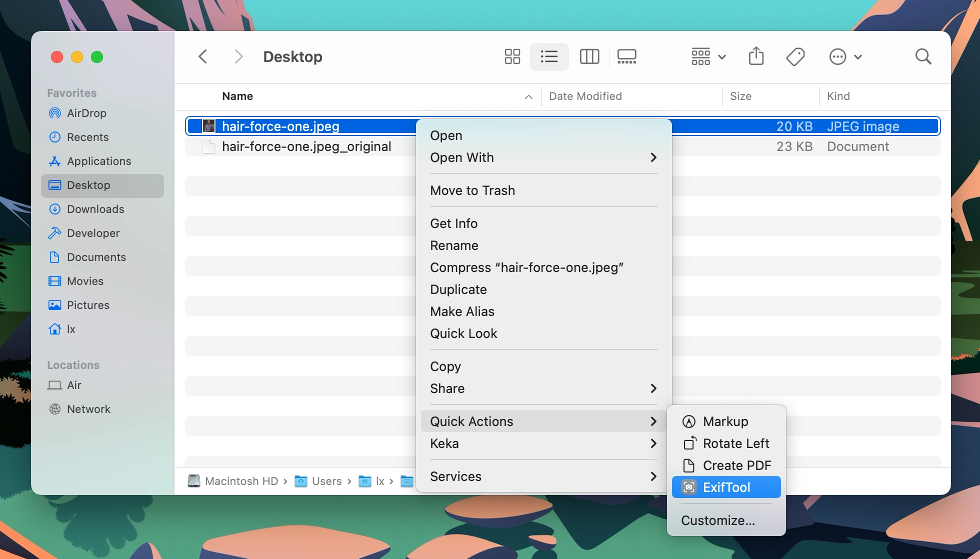The height and width of the screenshot is (559, 980).
Task: Run the ExifTool quick action
Action: point(726,487)
